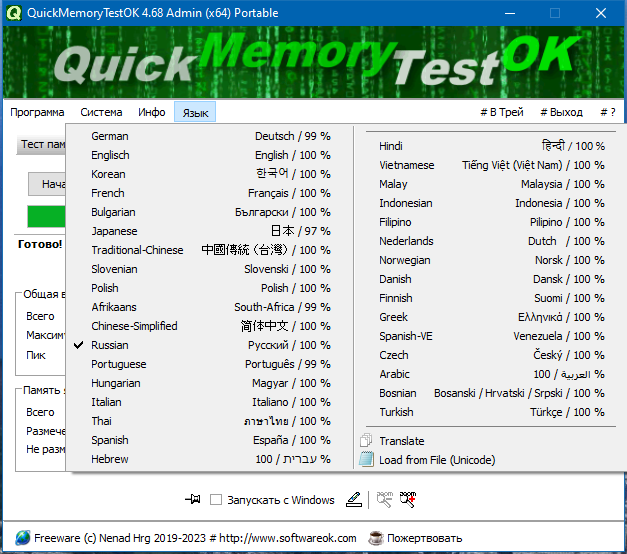Select Bulgarian language

pos(210,212)
